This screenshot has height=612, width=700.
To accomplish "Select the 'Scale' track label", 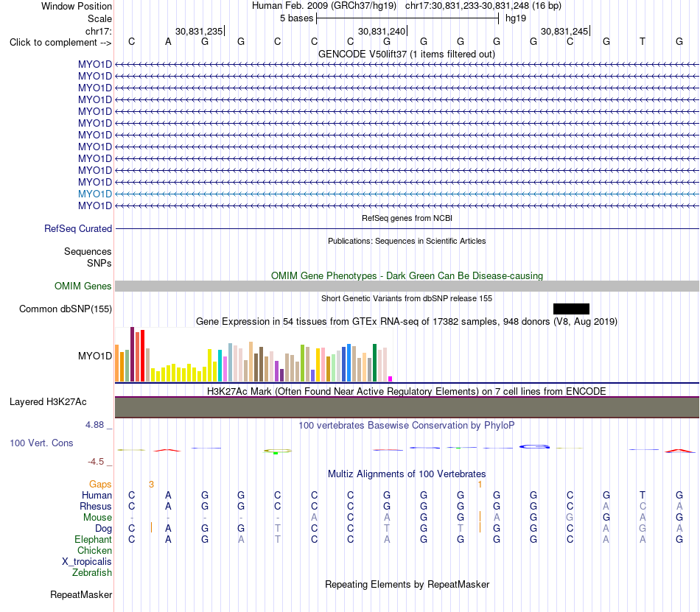I will (x=99, y=18).
